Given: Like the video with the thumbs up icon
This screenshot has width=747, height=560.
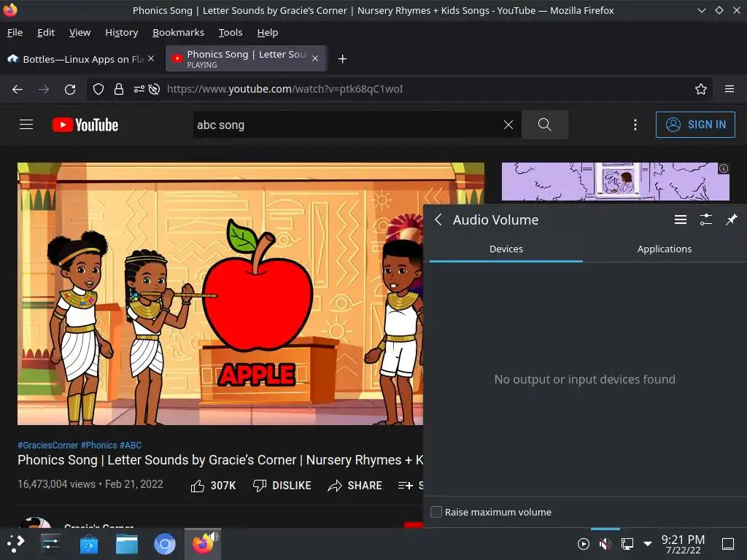Looking at the screenshot, I should point(197,486).
